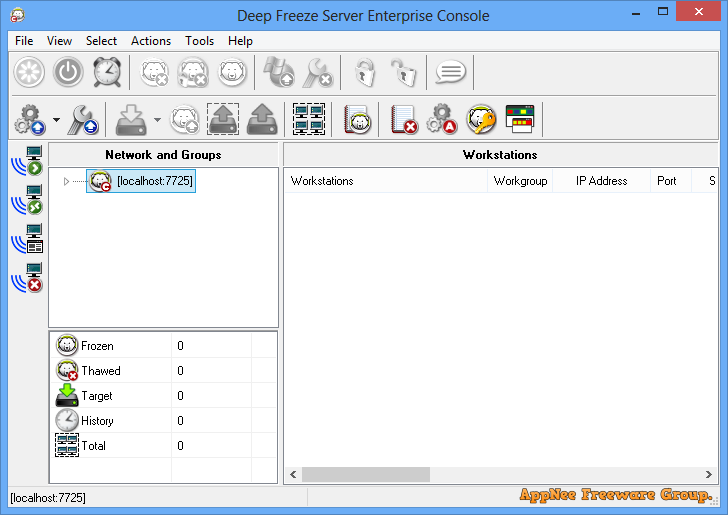Click the solid upload drive icon
The image size is (728, 515).
[262, 120]
